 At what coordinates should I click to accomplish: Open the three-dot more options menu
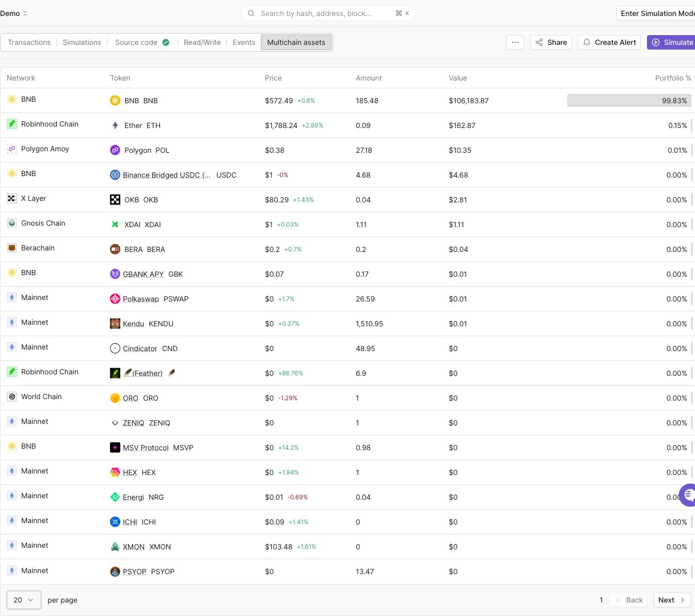click(x=515, y=42)
